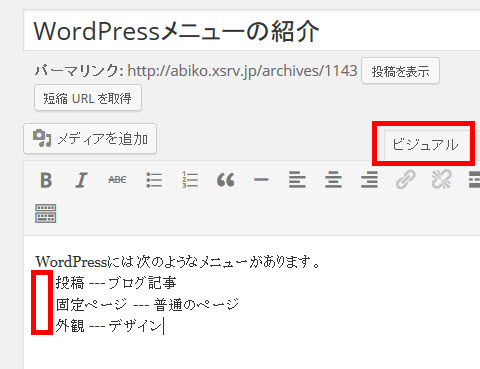The width and height of the screenshot is (480, 369).
Task: Insert a numbered list
Action: coord(190,180)
